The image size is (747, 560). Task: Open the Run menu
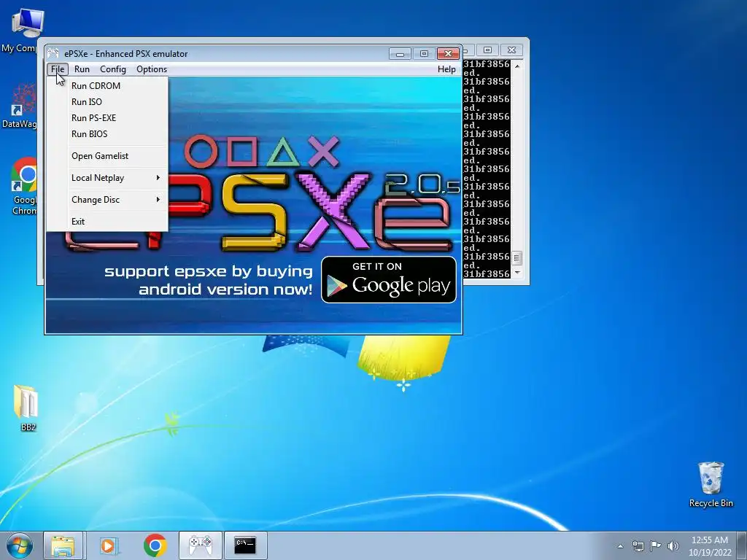[82, 69]
